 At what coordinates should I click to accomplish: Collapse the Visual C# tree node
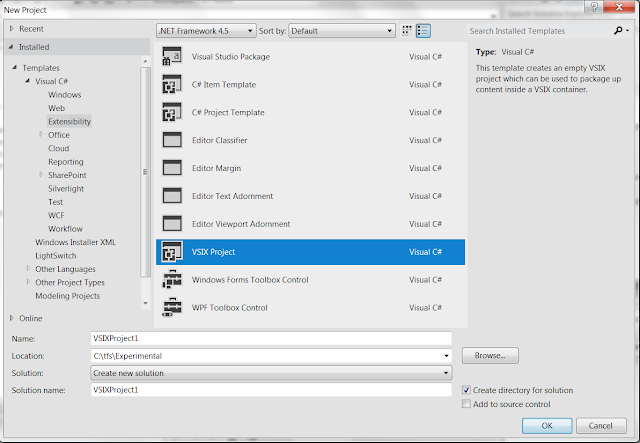tap(27, 81)
